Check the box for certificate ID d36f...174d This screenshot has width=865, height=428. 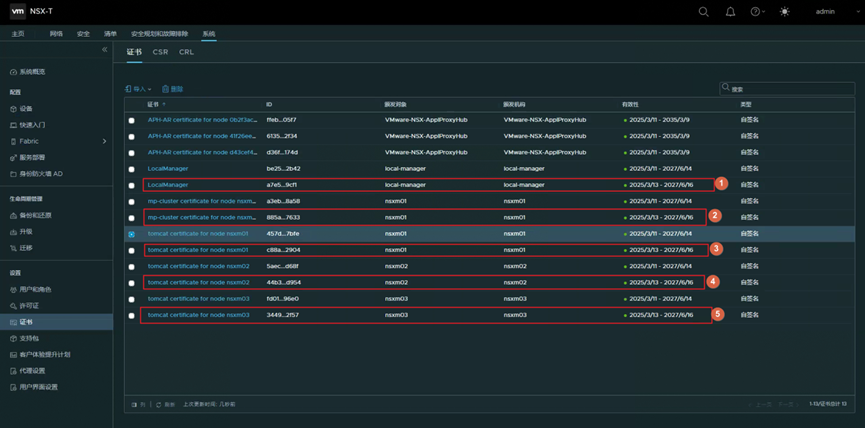(x=131, y=153)
